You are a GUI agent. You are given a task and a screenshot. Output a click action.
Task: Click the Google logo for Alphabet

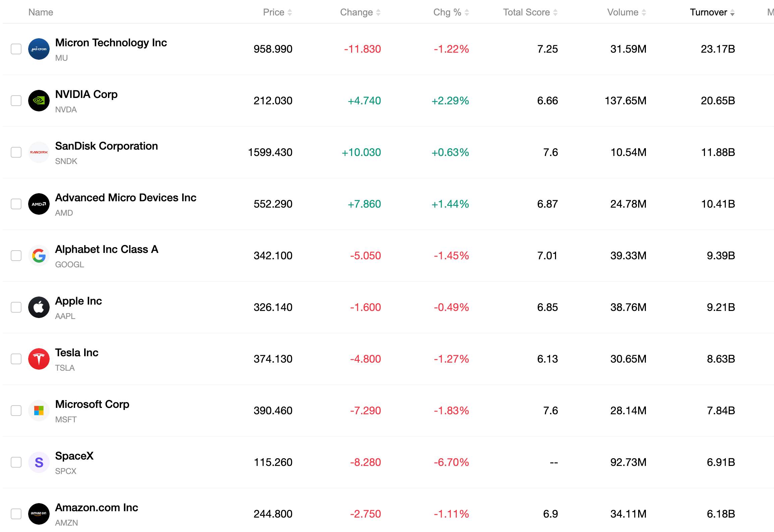[39, 256]
